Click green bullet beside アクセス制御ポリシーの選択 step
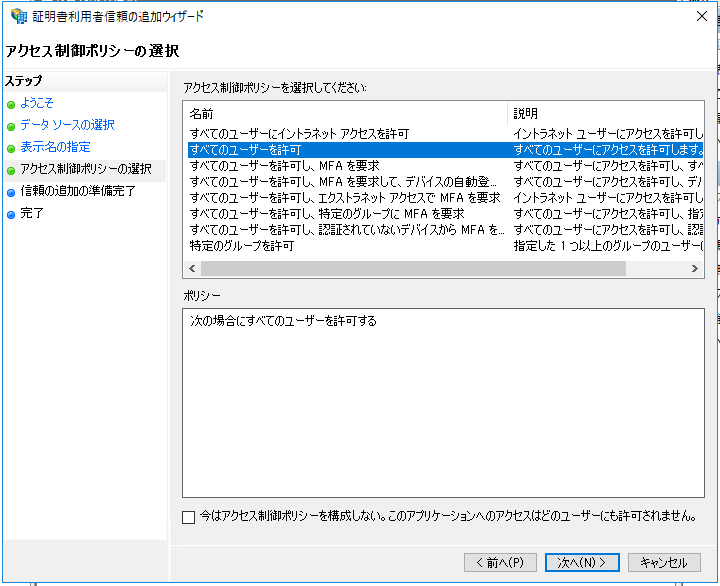The width and height of the screenshot is (720, 586). coord(11,171)
